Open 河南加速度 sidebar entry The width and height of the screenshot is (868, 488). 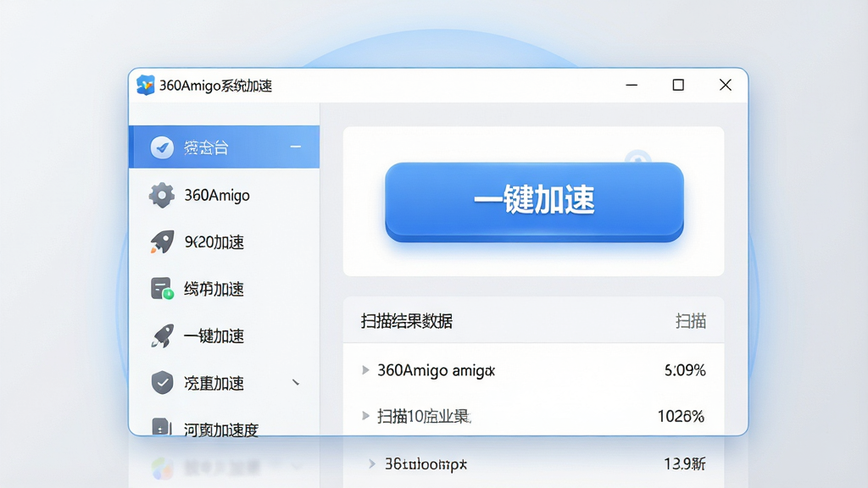224,425
